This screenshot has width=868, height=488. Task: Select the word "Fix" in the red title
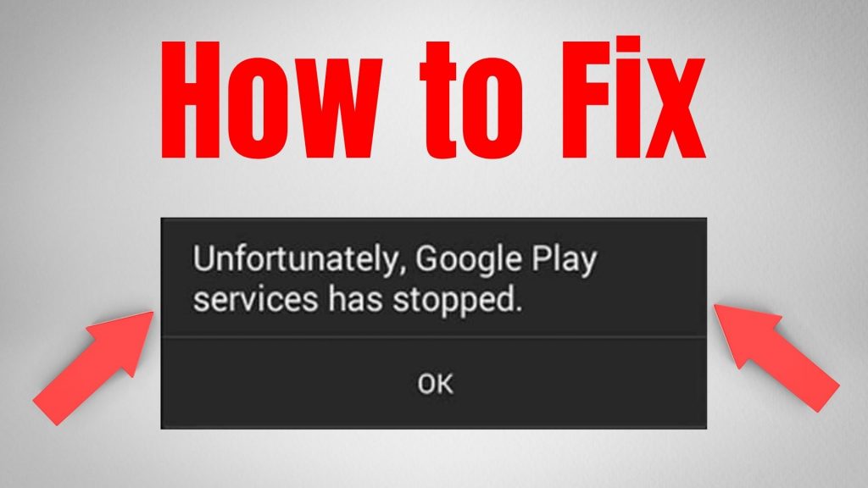[x=632, y=98]
